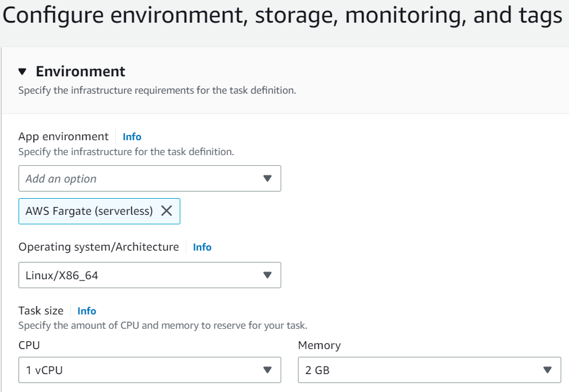Click the CPU field label

(x=29, y=345)
